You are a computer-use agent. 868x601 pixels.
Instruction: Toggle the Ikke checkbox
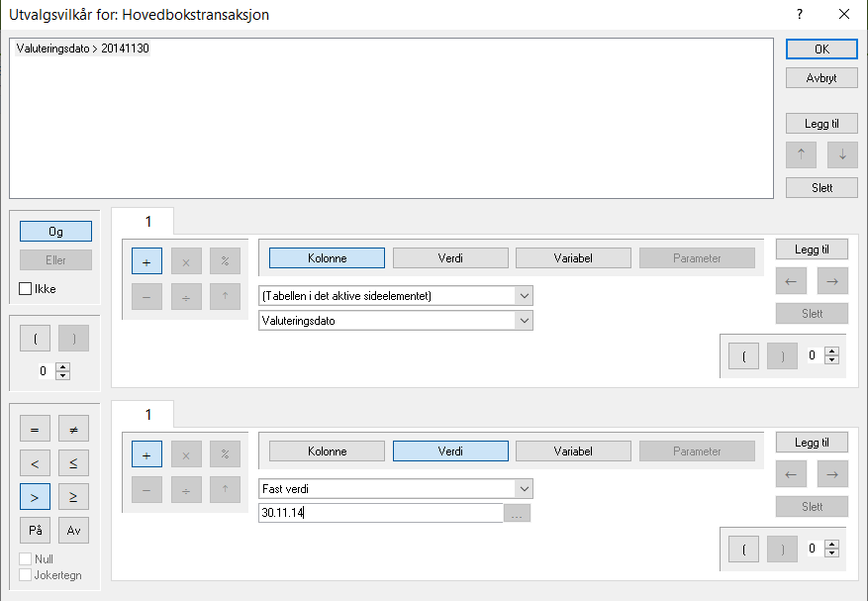26,289
